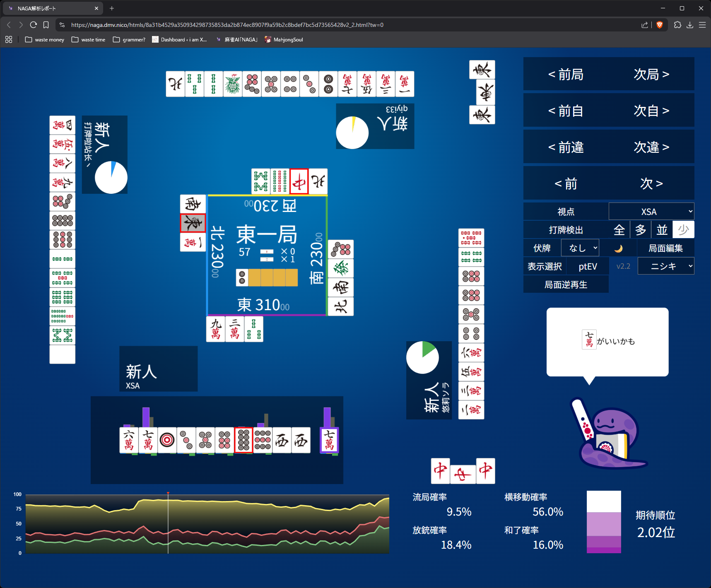The width and height of the screenshot is (711, 588).
Task: Open the 伏牌 なし dropdown
Action: pos(580,248)
